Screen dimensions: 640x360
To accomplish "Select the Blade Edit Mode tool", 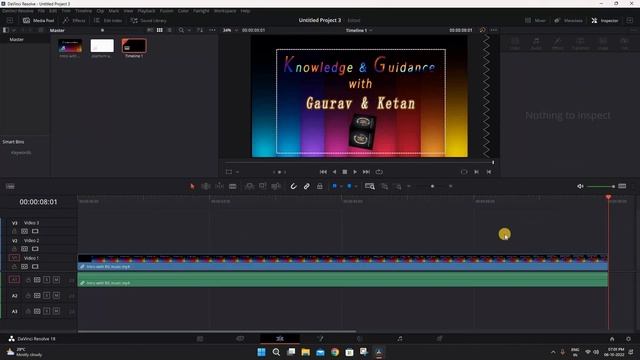I will 233,187.
